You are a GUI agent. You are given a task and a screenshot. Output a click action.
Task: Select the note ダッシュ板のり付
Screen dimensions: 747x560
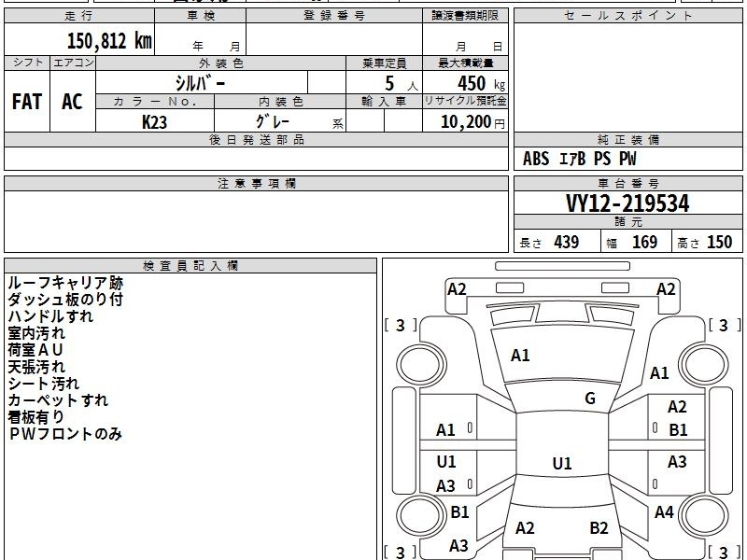(65, 300)
